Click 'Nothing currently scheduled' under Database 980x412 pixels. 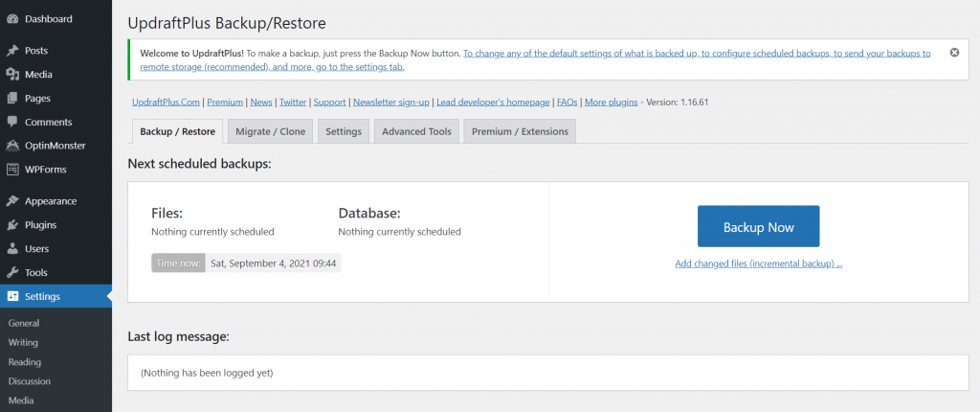click(x=399, y=232)
